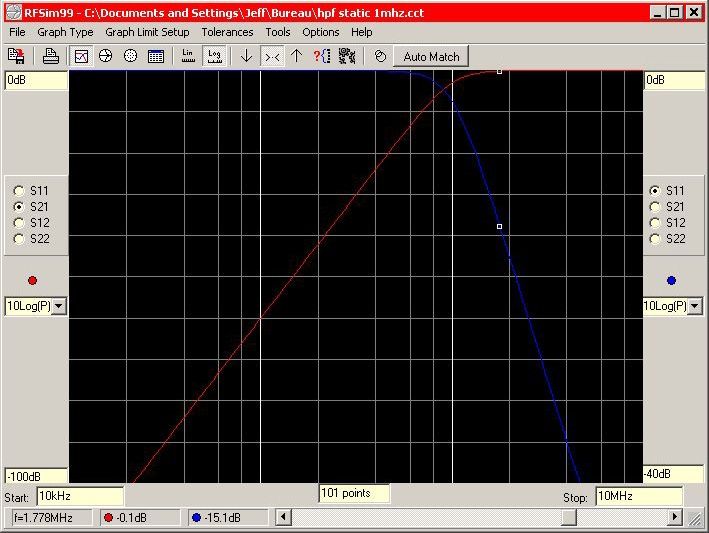Select left S12 radio button
Screen dimensions: 709x533
point(19,223)
